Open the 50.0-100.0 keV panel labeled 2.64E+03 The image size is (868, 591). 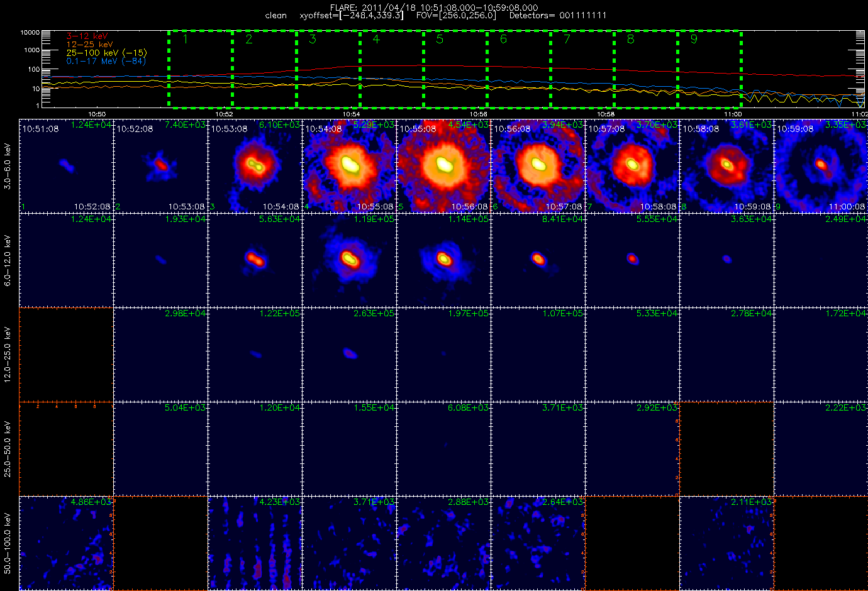(538, 543)
